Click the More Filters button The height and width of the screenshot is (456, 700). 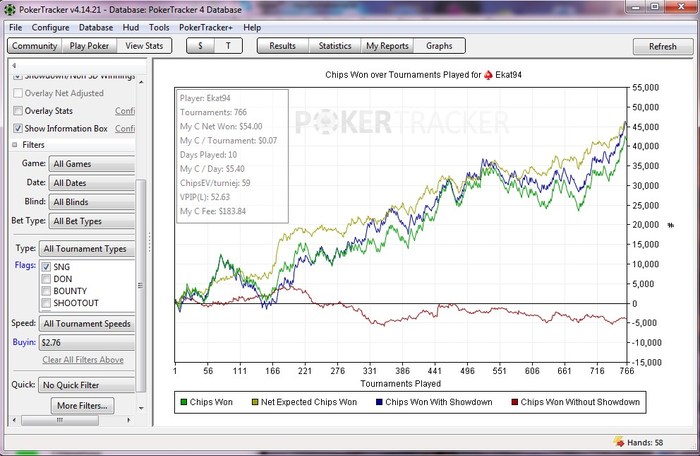pos(82,406)
